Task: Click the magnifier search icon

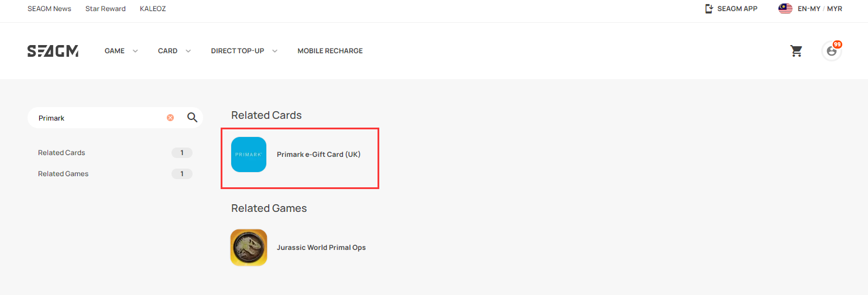Action: (x=192, y=118)
